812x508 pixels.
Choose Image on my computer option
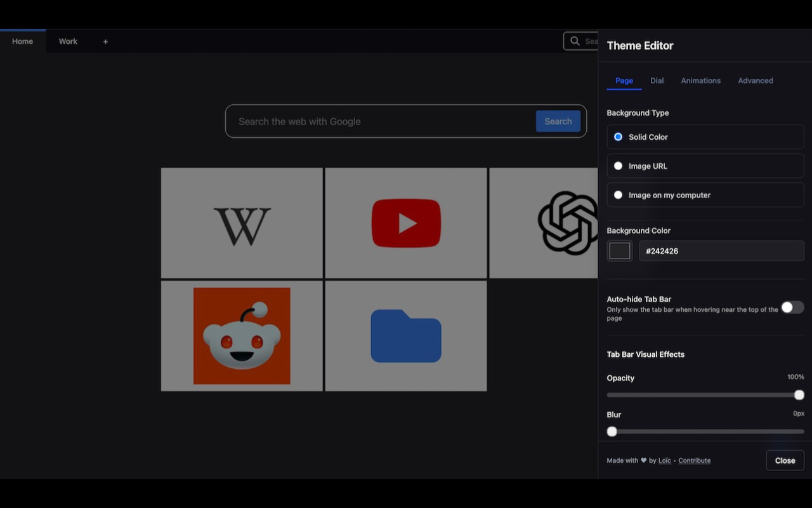coord(705,196)
